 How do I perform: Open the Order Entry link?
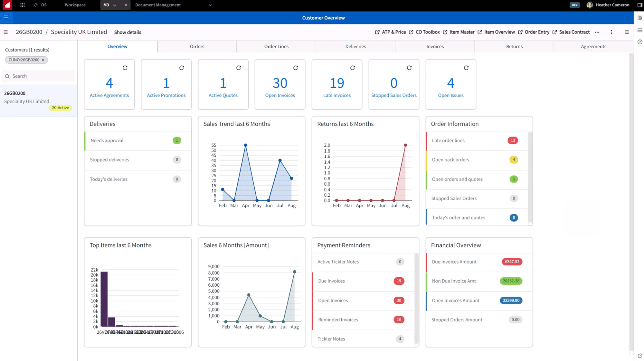click(534, 32)
